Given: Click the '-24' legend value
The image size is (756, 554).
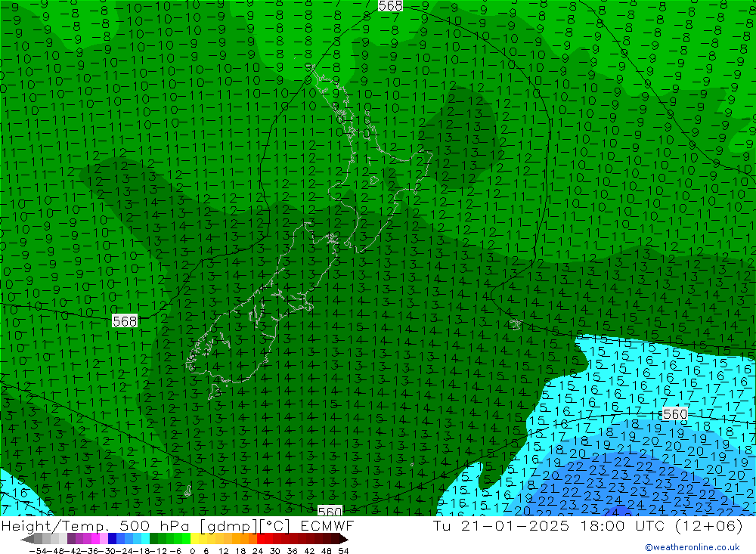Looking at the screenshot, I should point(125,551).
